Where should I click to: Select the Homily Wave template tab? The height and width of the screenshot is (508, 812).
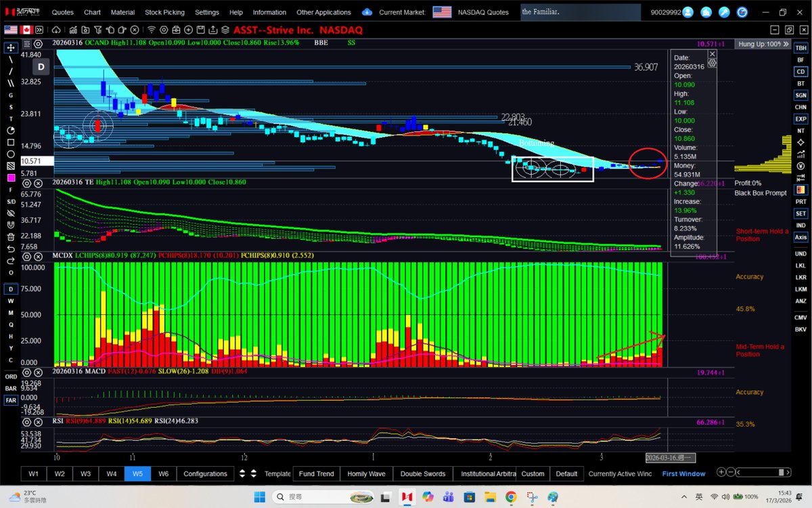pos(366,473)
